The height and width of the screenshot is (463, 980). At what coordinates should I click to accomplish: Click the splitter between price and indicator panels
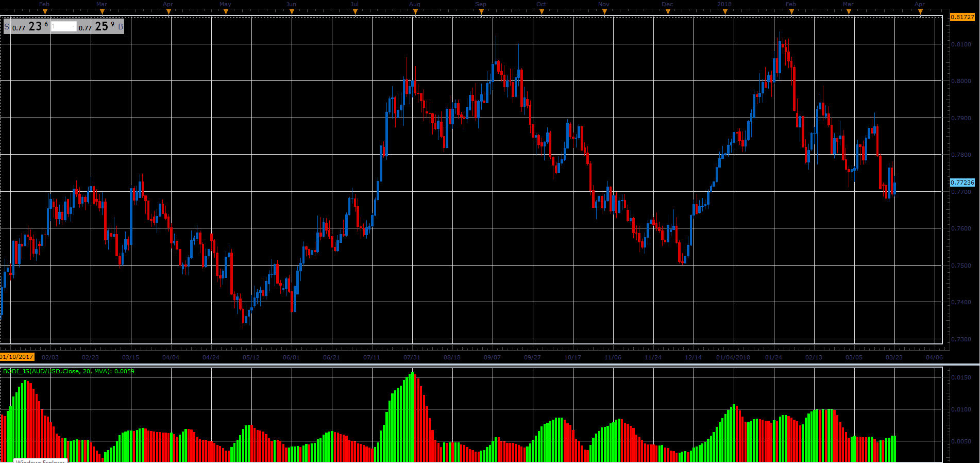coord(489,365)
